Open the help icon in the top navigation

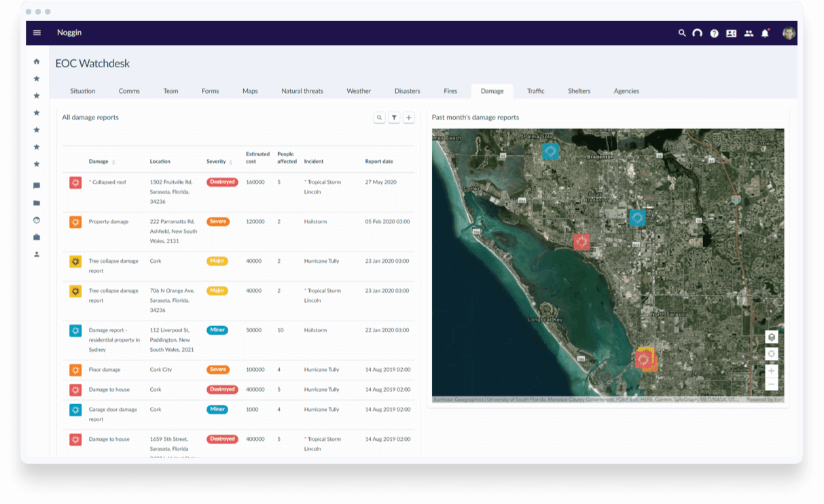click(714, 33)
